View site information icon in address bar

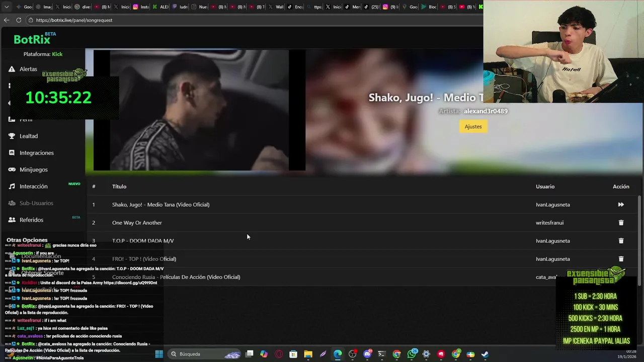click(x=31, y=20)
